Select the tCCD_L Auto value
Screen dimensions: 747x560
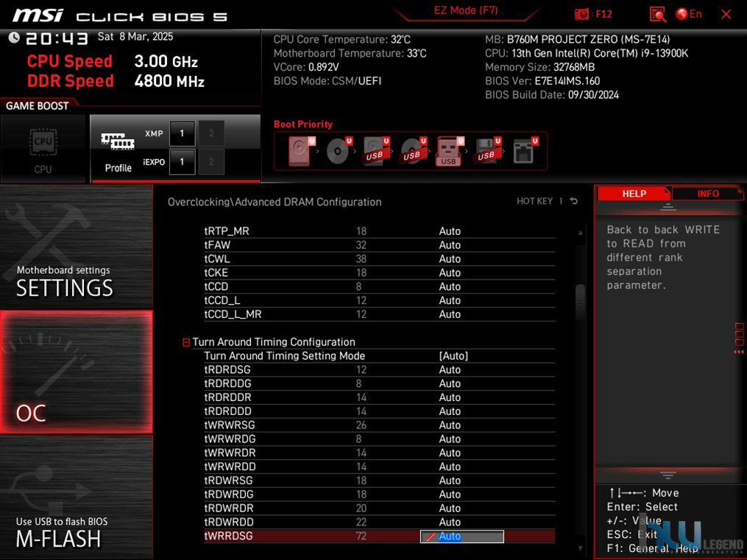[x=450, y=300]
